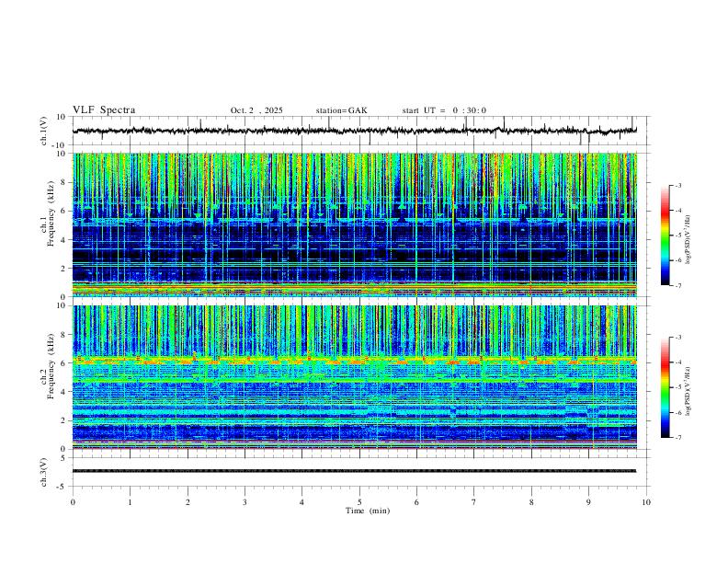
Task: Click the "9" tick on the time axis
Action: [x=588, y=502]
